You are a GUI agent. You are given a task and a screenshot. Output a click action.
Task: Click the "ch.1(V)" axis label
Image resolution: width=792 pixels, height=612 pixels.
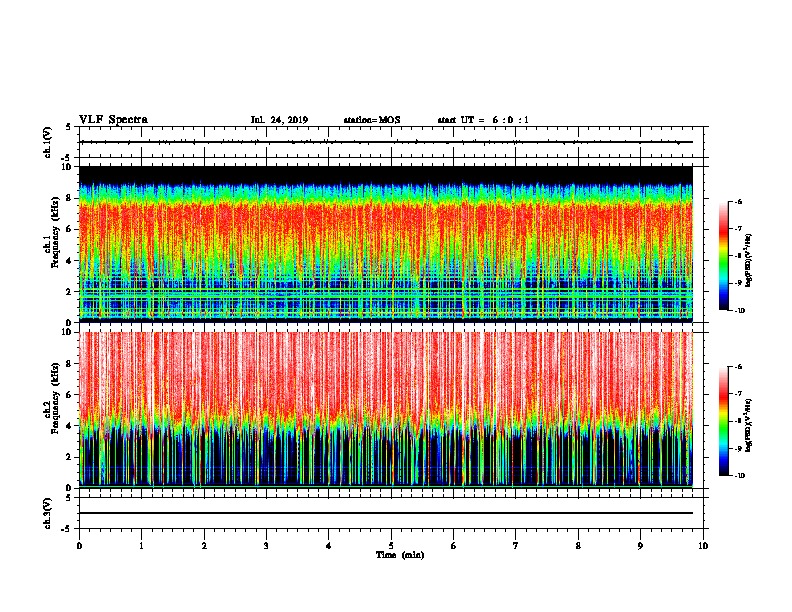[x=47, y=142]
